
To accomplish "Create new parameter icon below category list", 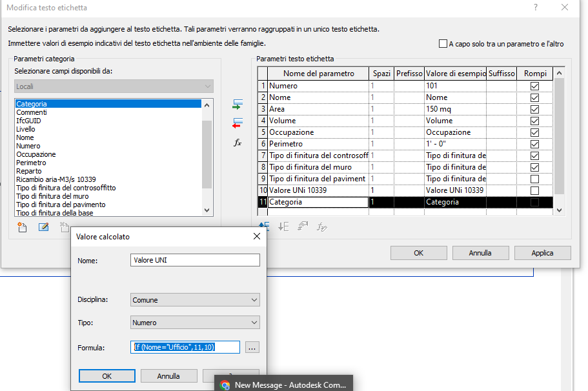I will click(22, 227).
